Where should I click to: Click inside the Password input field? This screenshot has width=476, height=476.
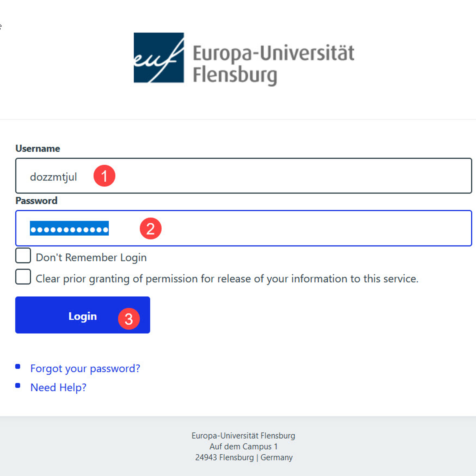coord(296,228)
